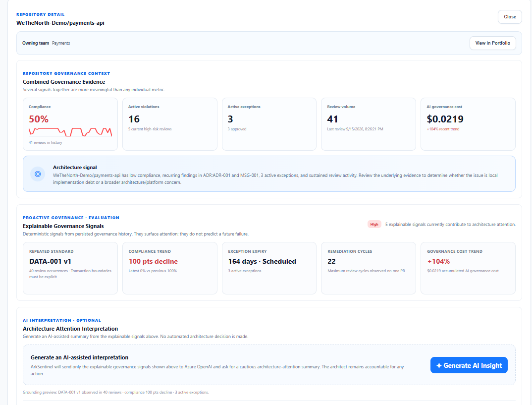Click the '3 approved' text
Image resolution: width=532 pixels, height=405 pixels.
point(237,129)
